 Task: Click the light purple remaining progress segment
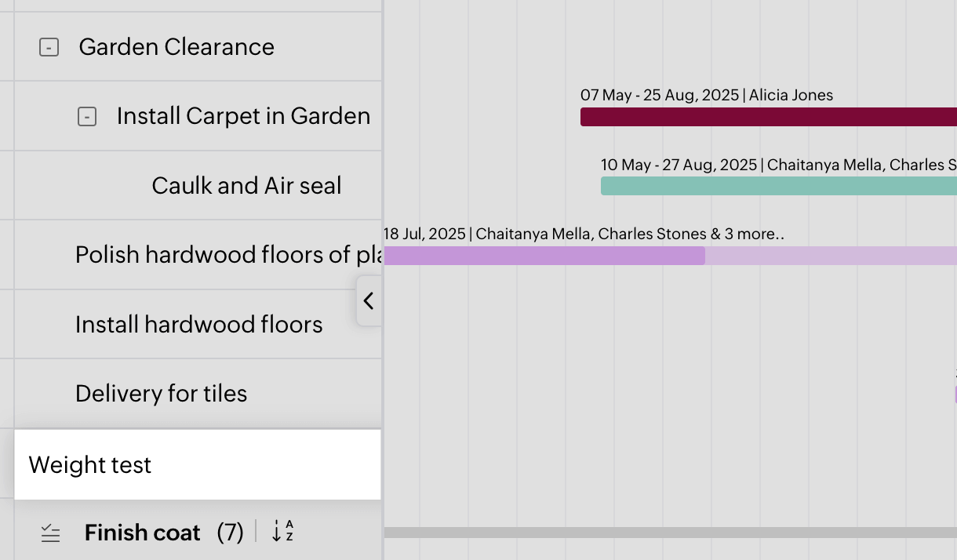830,256
